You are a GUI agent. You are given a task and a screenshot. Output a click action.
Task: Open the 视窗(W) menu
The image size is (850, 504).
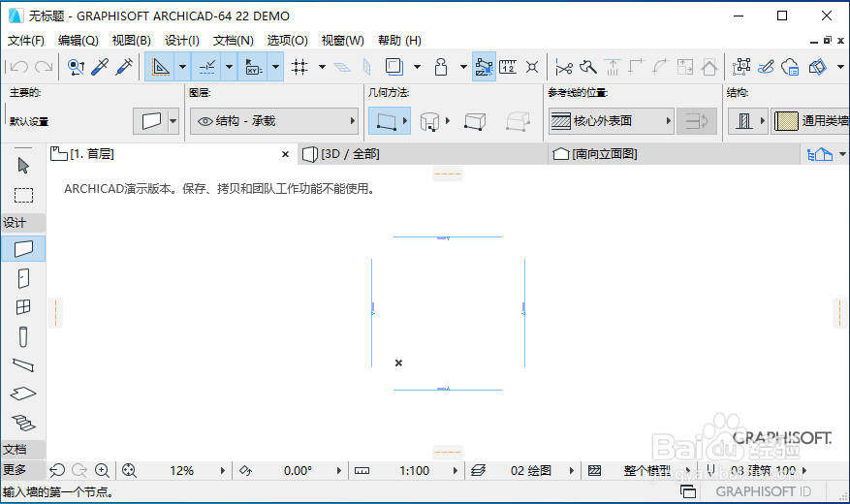tap(342, 41)
